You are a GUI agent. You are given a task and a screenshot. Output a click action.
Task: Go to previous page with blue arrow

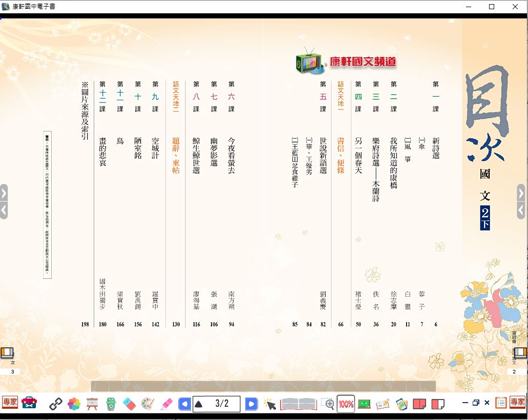[x=184, y=404]
